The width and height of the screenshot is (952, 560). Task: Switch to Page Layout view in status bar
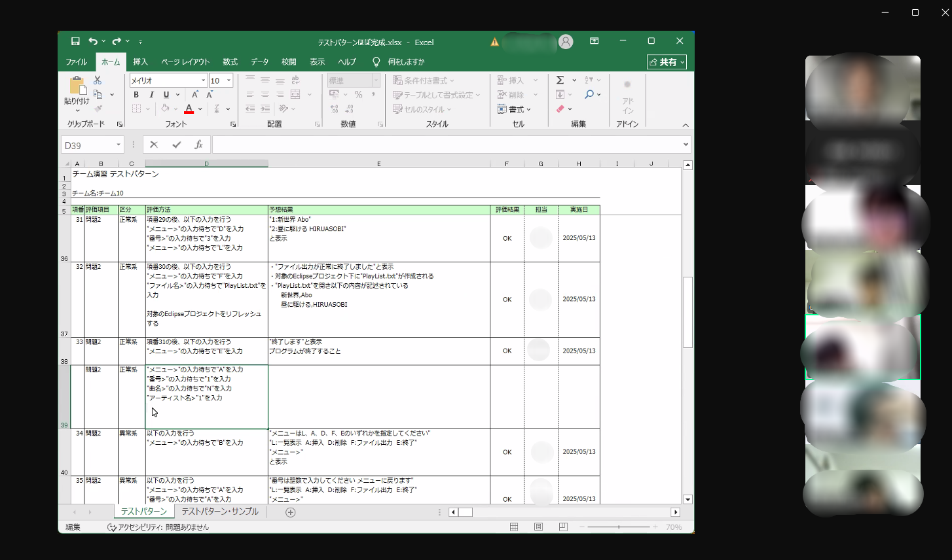(x=538, y=527)
